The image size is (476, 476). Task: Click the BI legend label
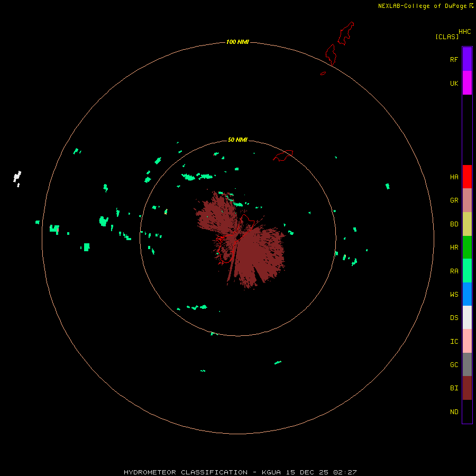pos(454,388)
